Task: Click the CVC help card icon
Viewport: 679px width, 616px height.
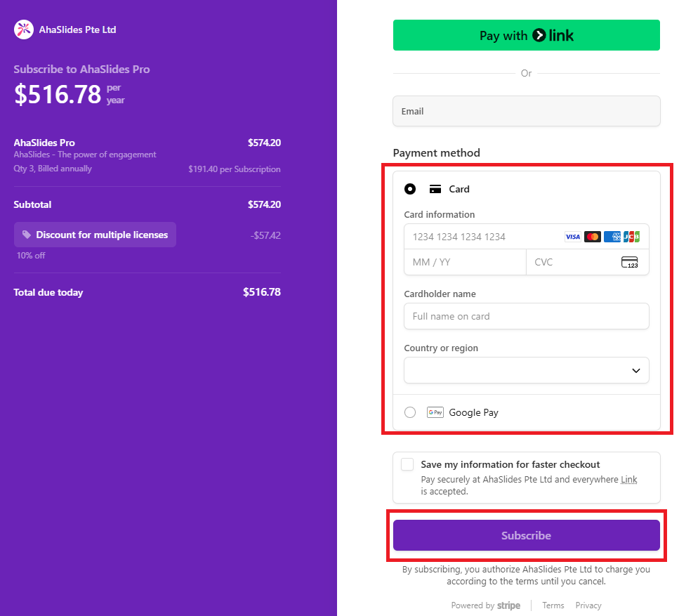Action: [x=630, y=262]
